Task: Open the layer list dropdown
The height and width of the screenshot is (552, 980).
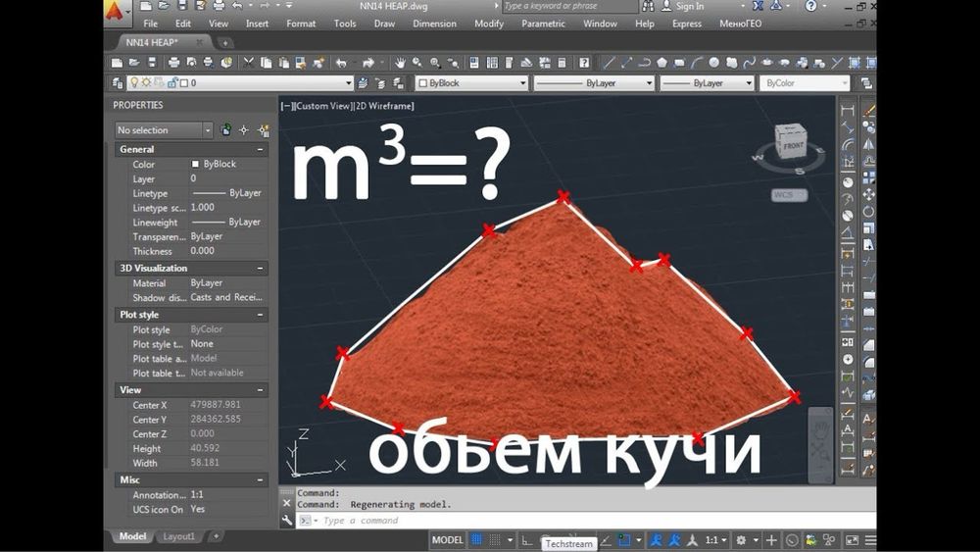Action: coord(348,82)
